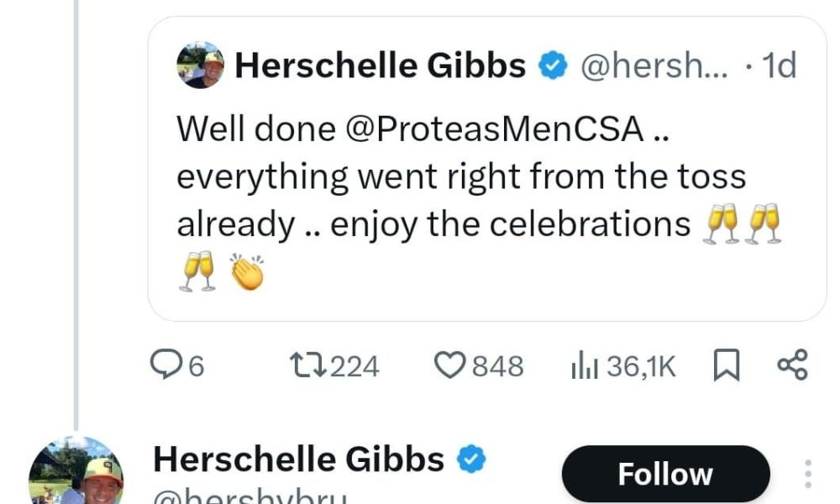This screenshot has height=504, width=840.
Task: Open the lower Herschelle Gibbs display name
Action: point(299,459)
